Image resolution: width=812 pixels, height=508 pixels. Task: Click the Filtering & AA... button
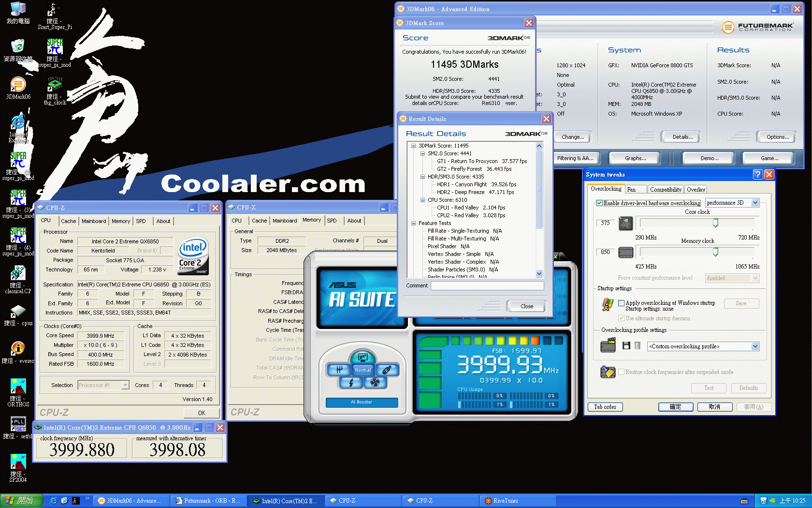575,158
